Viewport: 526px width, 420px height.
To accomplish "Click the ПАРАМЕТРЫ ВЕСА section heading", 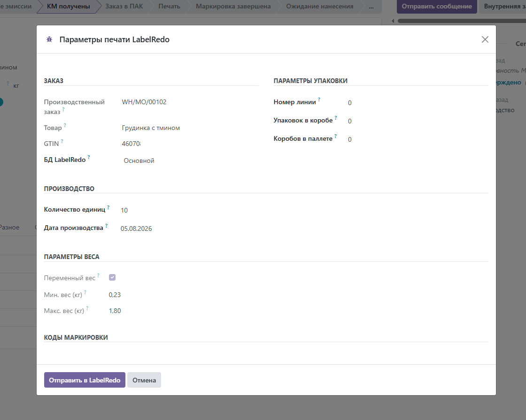I will (x=71, y=257).
